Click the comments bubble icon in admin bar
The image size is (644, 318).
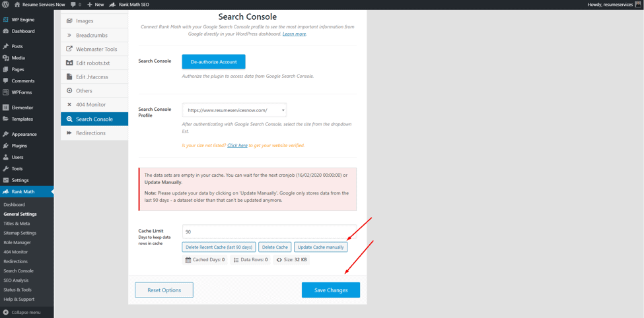point(73,5)
